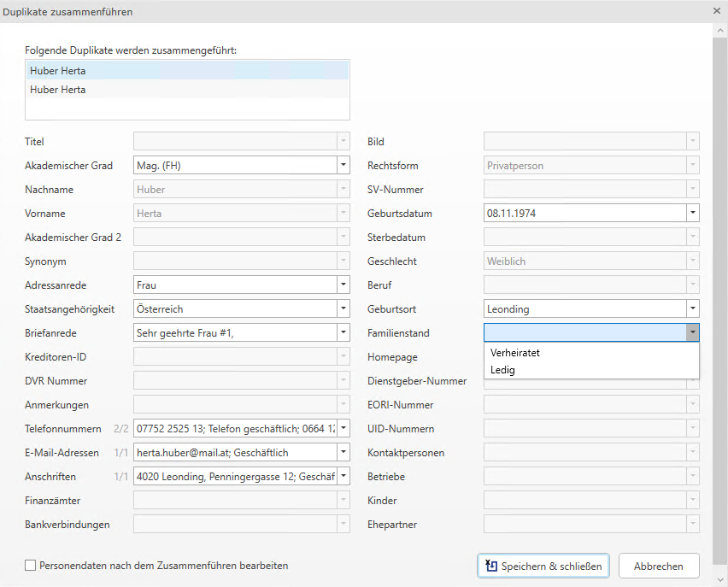Choose Ledig as Familienstand

[x=503, y=370]
